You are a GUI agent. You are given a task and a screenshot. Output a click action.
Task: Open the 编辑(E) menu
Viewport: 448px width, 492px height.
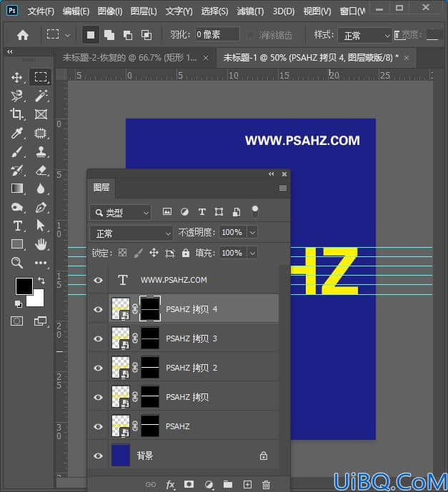pos(76,11)
